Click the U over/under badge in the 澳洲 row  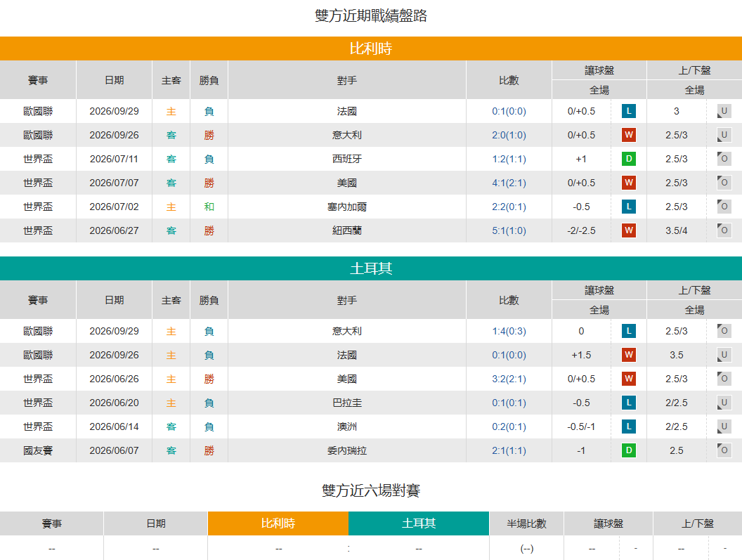pyautogui.click(x=724, y=426)
